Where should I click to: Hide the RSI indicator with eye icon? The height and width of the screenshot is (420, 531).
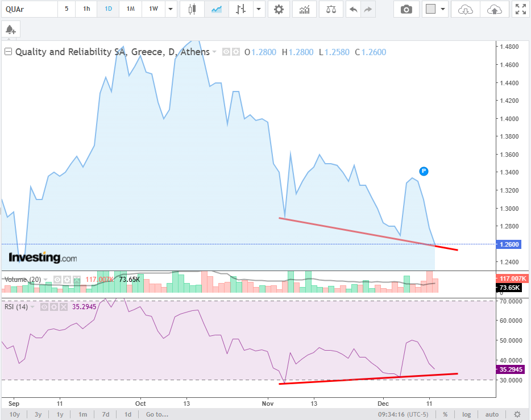pyautogui.click(x=44, y=307)
